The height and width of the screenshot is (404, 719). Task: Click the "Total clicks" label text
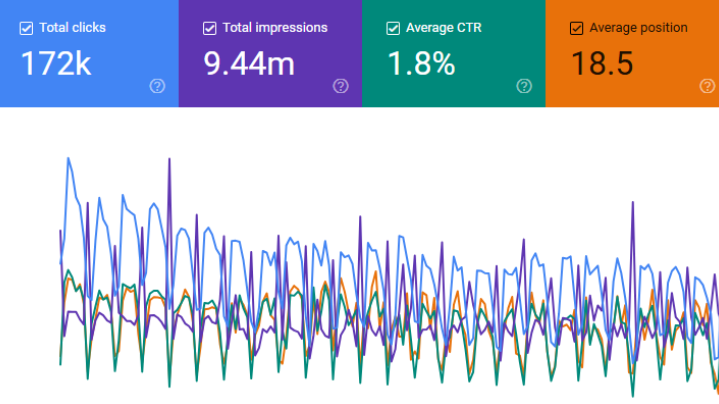point(72,28)
